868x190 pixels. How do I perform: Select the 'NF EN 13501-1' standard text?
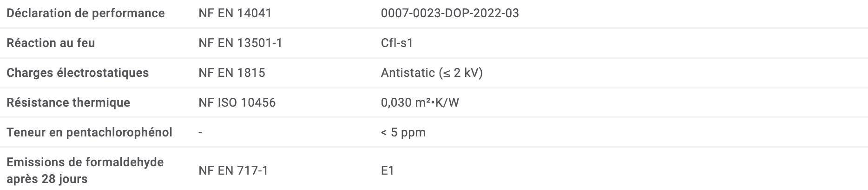(x=240, y=43)
